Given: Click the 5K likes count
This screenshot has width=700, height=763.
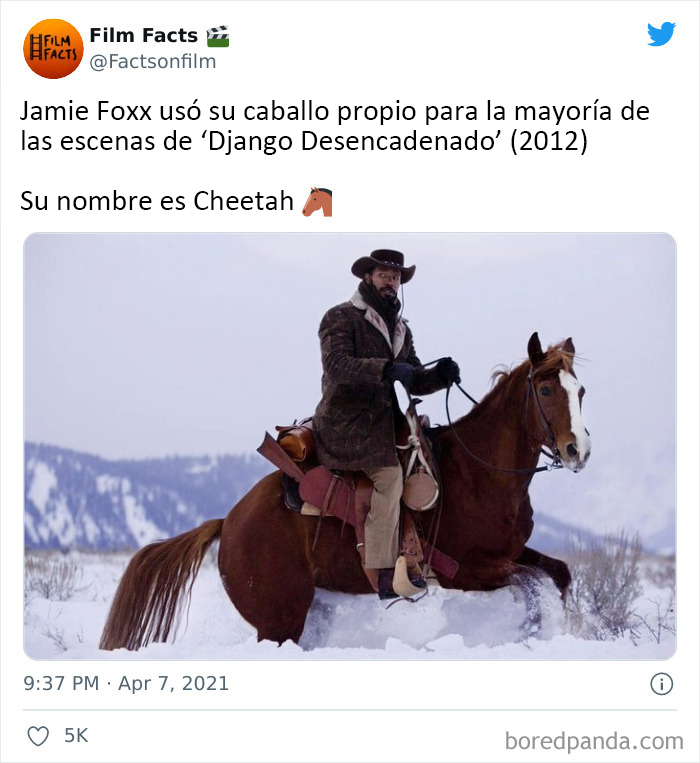Looking at the screenshot, I should [76, 736].
